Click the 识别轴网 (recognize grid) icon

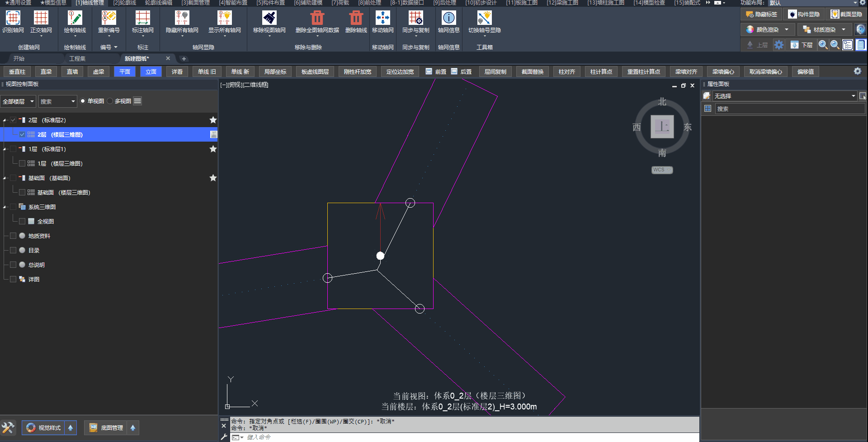13,18
